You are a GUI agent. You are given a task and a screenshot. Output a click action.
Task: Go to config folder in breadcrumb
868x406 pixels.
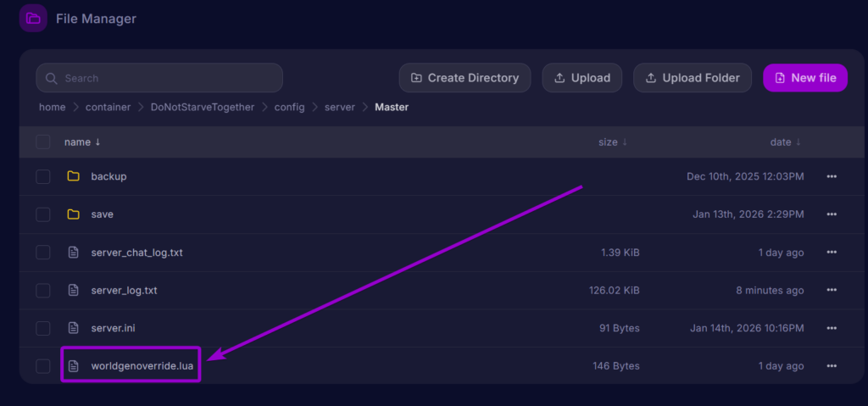(x=289, y=108)
